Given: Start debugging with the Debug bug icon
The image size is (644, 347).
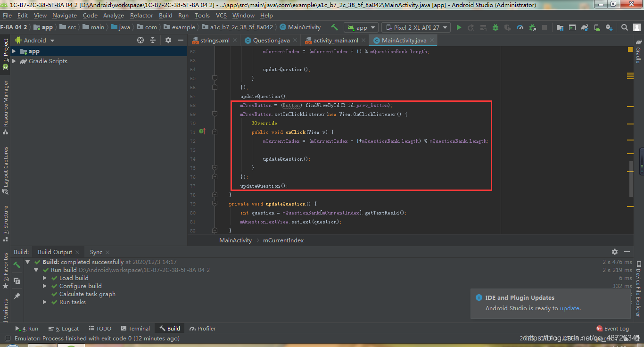Looking at the screenshot, I should coord(495,27).
